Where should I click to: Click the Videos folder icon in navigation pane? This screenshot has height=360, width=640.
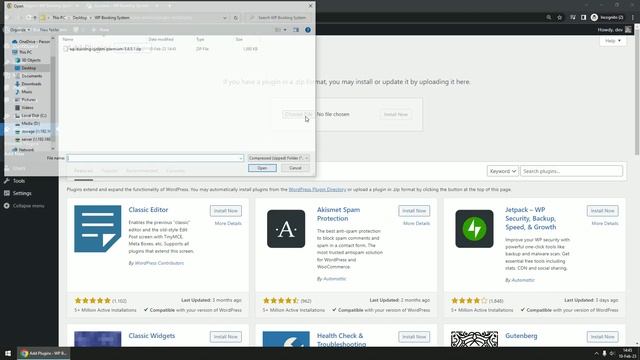click(18, 108)
